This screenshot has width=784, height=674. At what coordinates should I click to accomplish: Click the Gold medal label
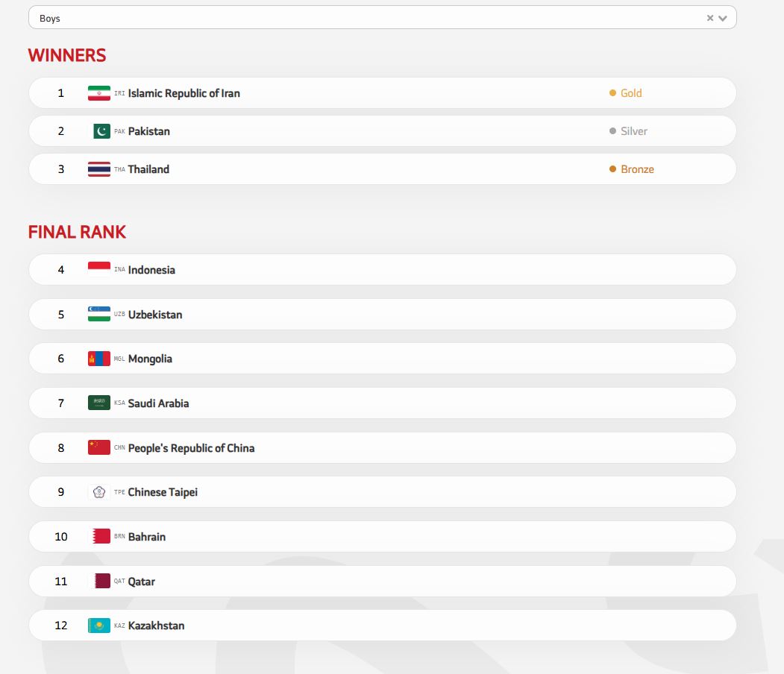[631, 93]
